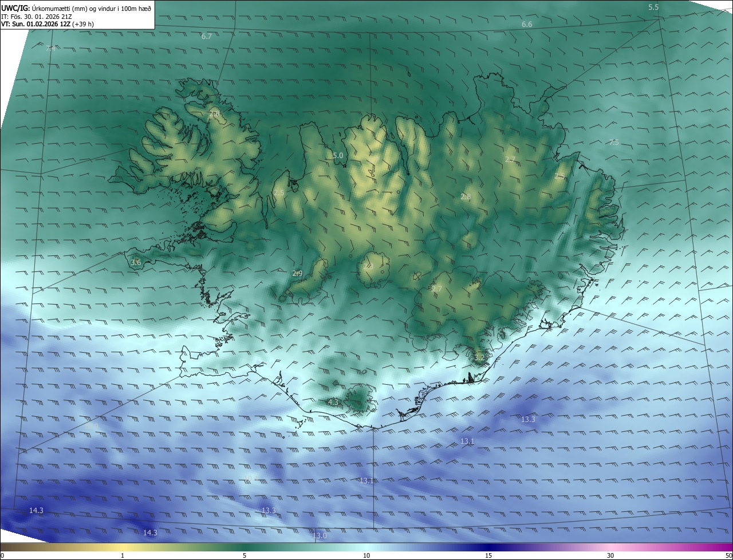
Task: Click the "10" tick on the color scale
Action: (x=366, y=555)
